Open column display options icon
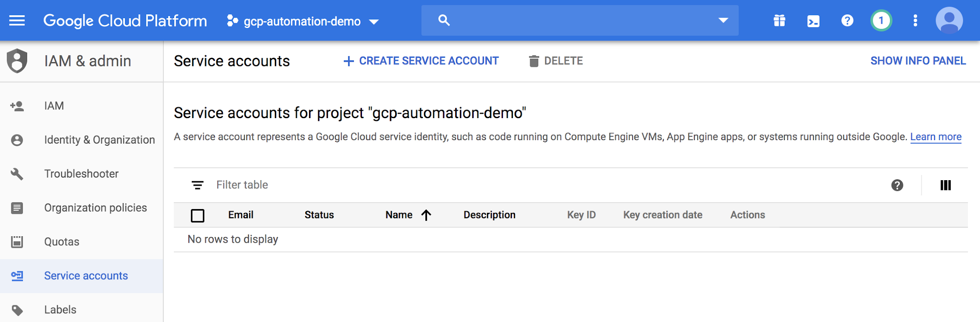The height and width of the screenshot is (322, 980). click(945, 185)
